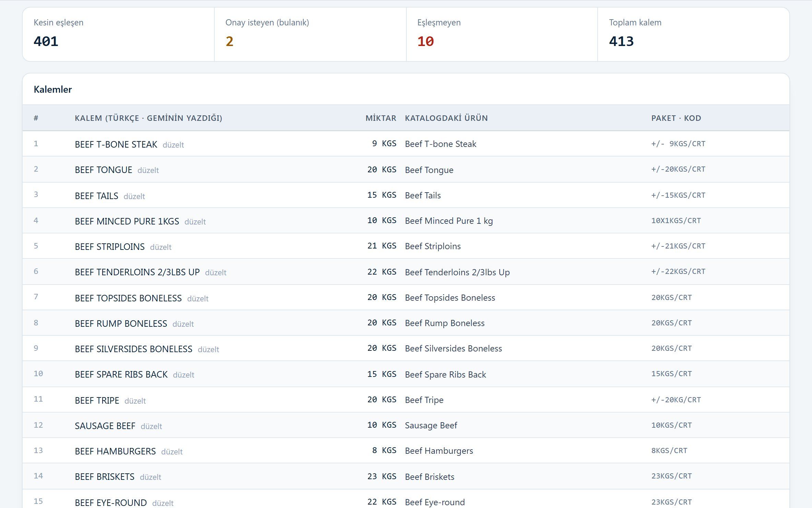This screenshot has height=508, width=812.
Task: Click düzelt beside BEEF EYE-ROUND
Action: pyautogui.click(x=163, y=503)
